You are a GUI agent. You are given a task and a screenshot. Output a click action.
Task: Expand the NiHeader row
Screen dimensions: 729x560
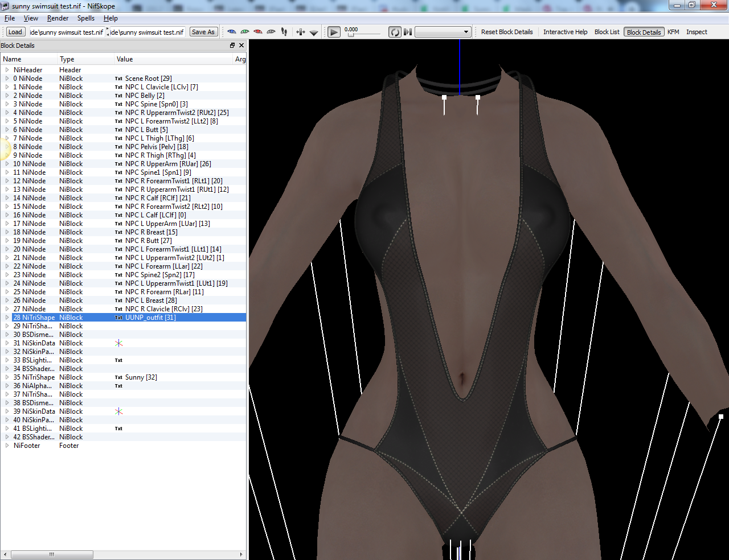tap(7, 70)
